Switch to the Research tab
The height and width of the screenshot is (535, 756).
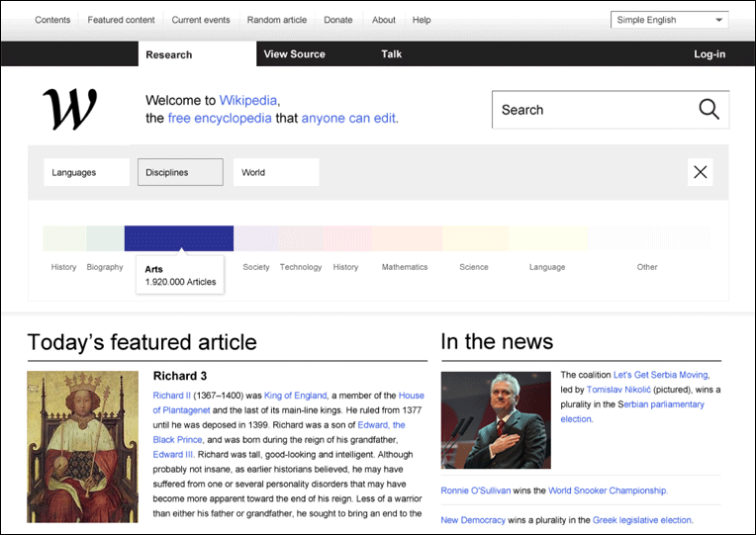[x=197, y=54]
